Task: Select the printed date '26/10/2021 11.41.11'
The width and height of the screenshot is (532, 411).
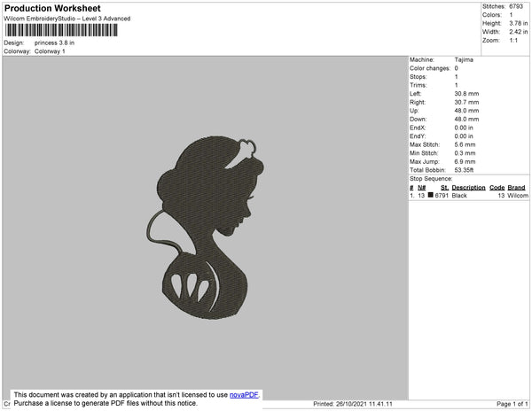Action: pos(364,404)
